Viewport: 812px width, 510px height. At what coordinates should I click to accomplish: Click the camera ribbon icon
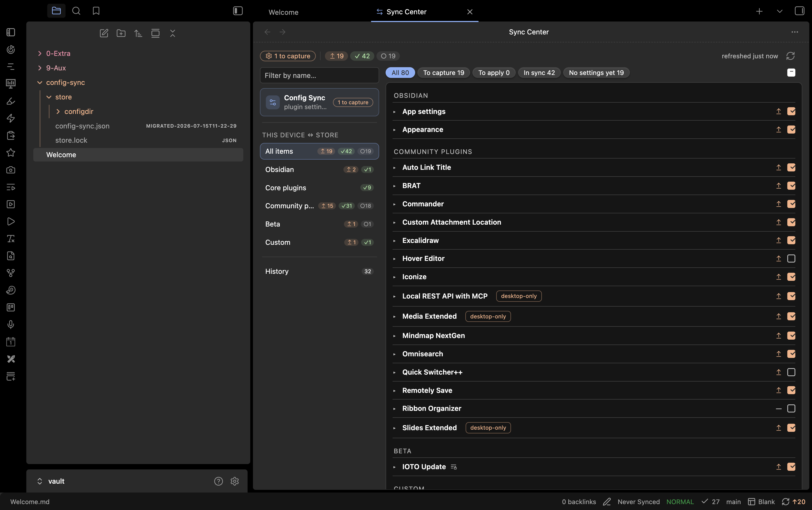[11, 170]
